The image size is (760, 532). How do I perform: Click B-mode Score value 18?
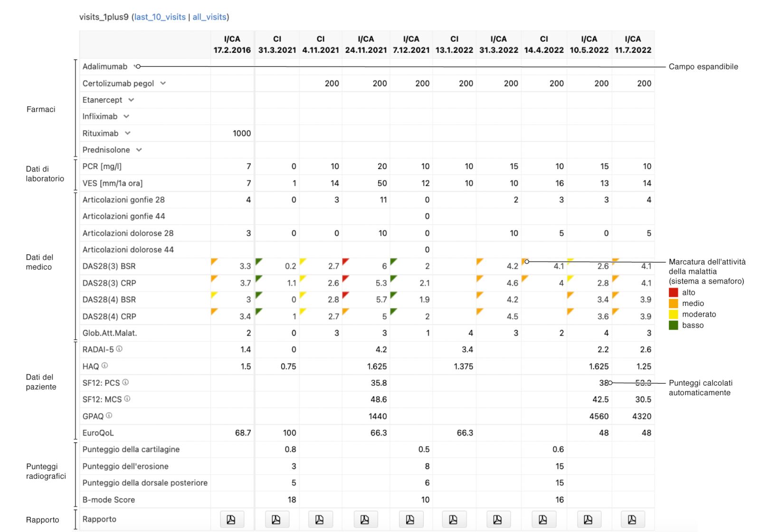292,500
